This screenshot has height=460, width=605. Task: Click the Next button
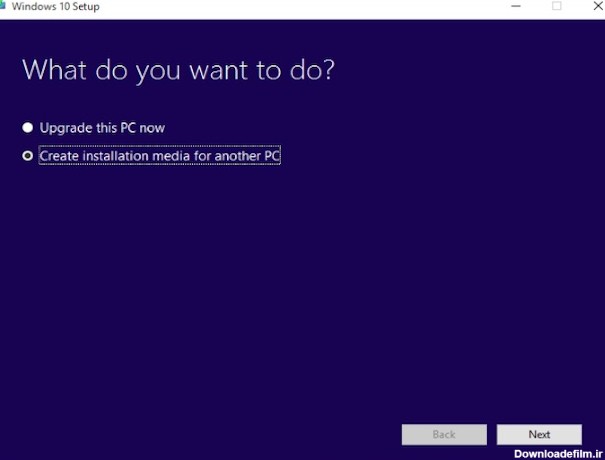click(x=539, y=435)
